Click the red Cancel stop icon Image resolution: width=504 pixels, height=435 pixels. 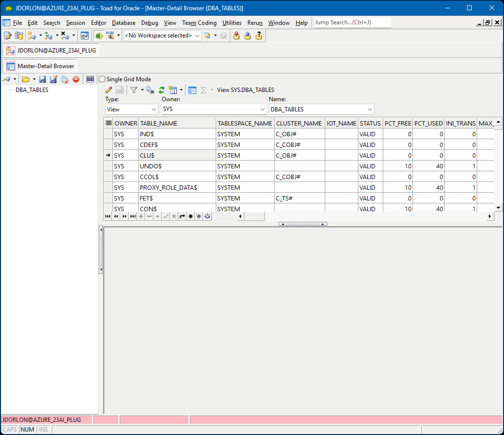tap(76, 79)
